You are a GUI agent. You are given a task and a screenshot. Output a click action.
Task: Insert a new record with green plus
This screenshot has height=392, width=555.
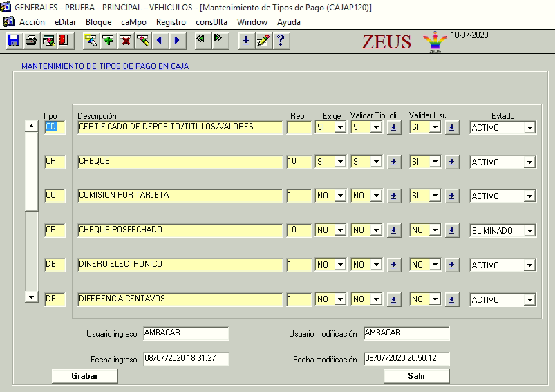click(x=109, y=41)
